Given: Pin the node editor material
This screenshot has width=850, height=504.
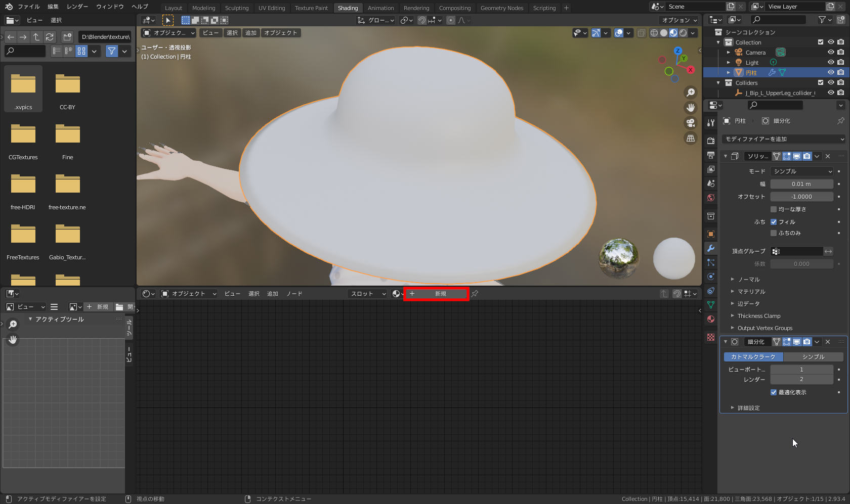Looking at the screenshot, I should click(x=475, y=294).
